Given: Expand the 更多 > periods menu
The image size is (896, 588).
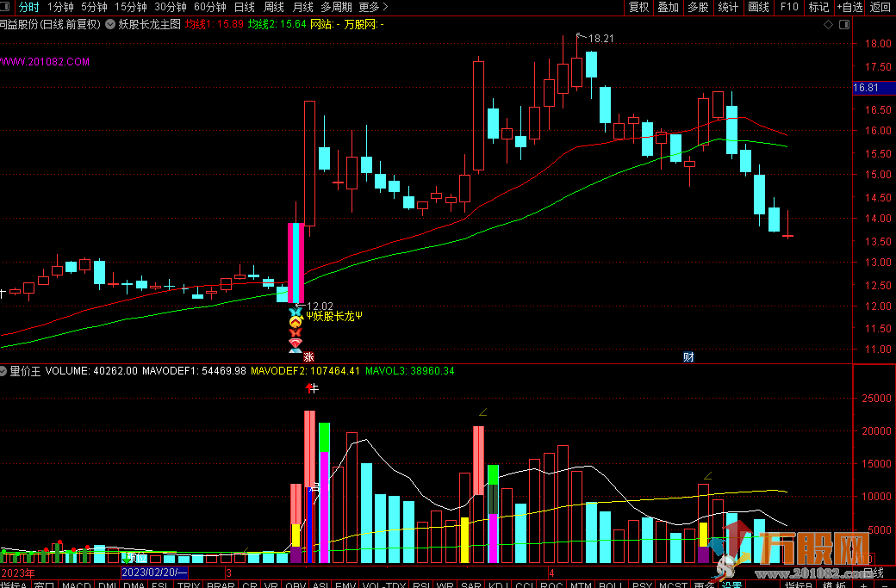Looking at the screenshot, I should coord(373,7).
